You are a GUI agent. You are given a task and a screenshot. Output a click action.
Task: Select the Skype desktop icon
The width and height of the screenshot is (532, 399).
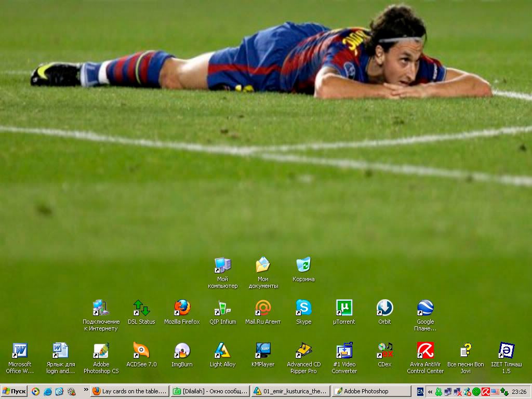tap(303, 308)
